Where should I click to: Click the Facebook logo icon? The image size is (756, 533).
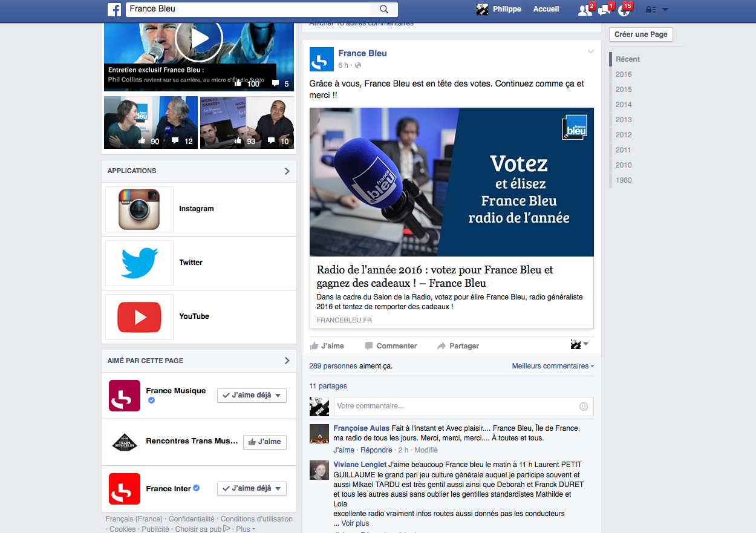click(114, 9)
